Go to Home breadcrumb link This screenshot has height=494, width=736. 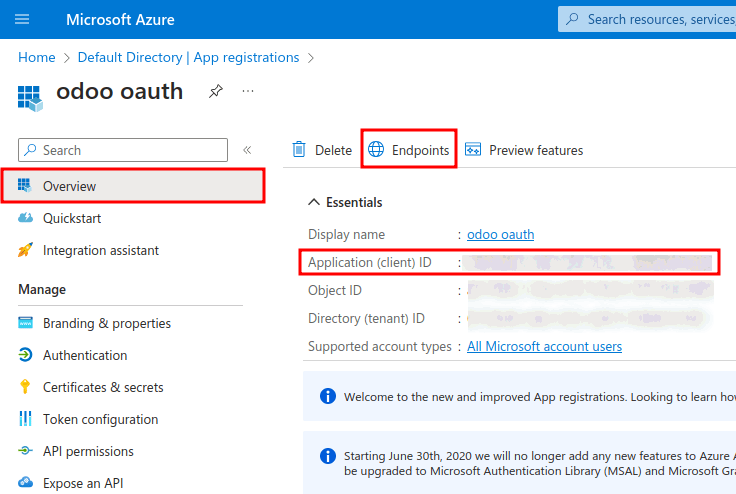pyautogui.click(x=37, y=57)
